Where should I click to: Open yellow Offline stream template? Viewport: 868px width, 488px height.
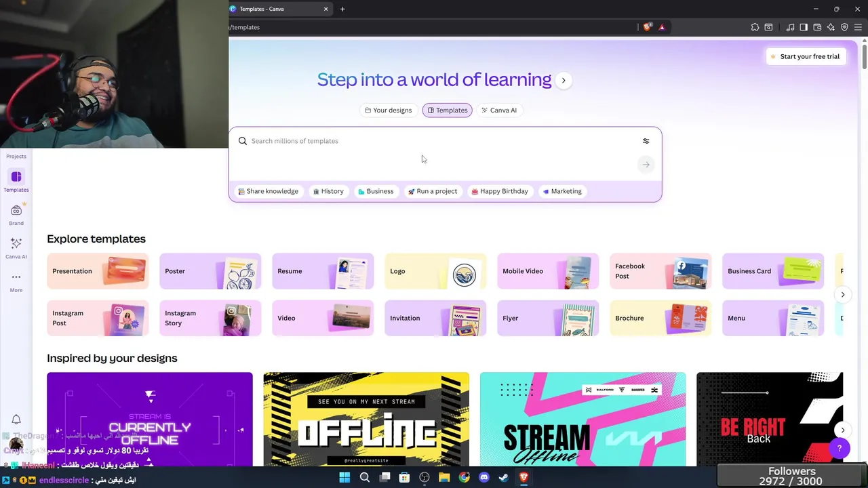(x=366, y=419)
